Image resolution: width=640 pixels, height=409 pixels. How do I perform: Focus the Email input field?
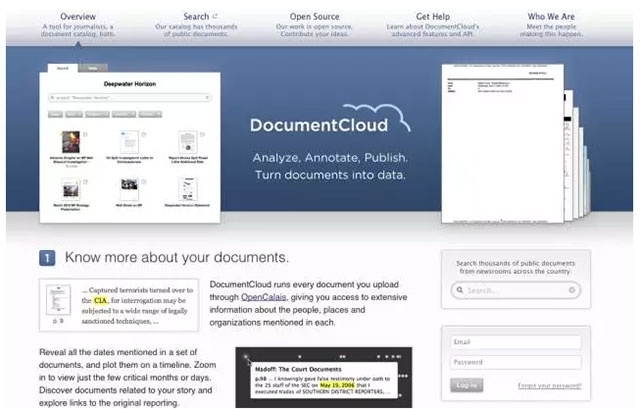click(x=515, y=342)
